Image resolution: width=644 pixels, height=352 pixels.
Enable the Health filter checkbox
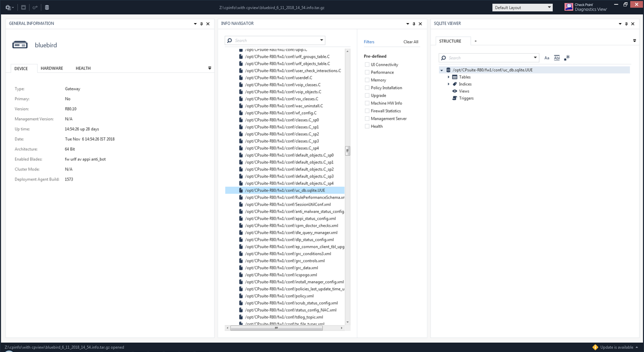coord(367,126)
